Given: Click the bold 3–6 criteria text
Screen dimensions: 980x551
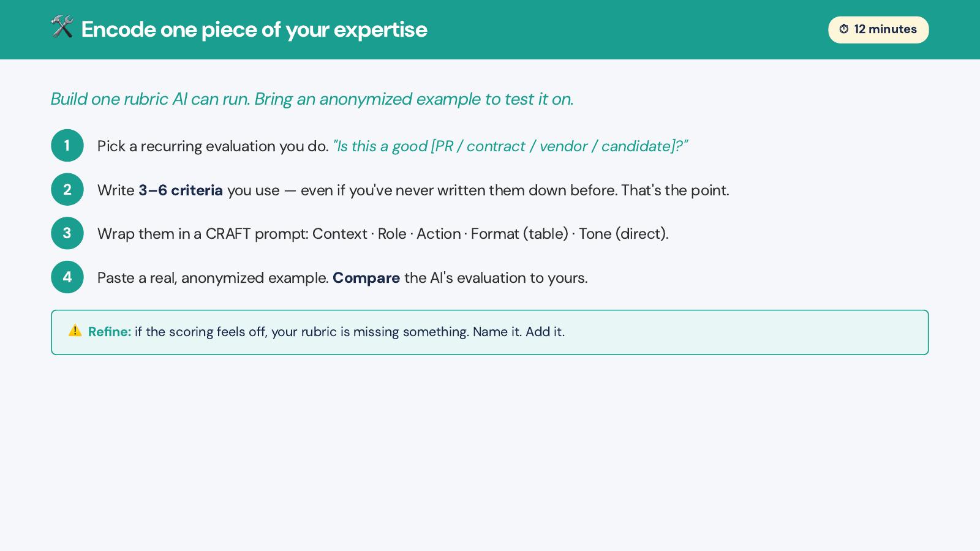Looking at the screenshot, I should click(181, 190).
